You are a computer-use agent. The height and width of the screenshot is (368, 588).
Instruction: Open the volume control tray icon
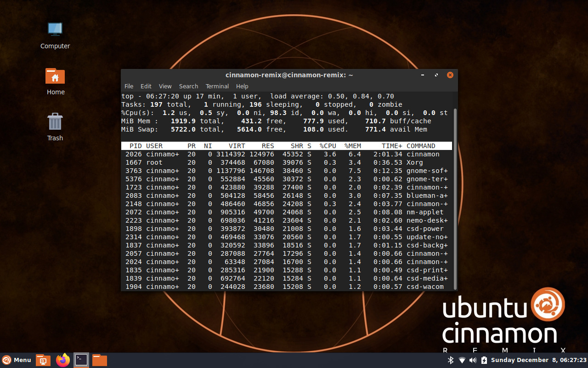pos(473,360)
